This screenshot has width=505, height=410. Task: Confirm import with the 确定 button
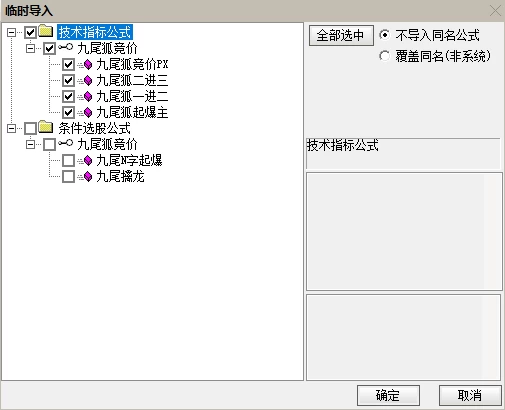[388, 396]
